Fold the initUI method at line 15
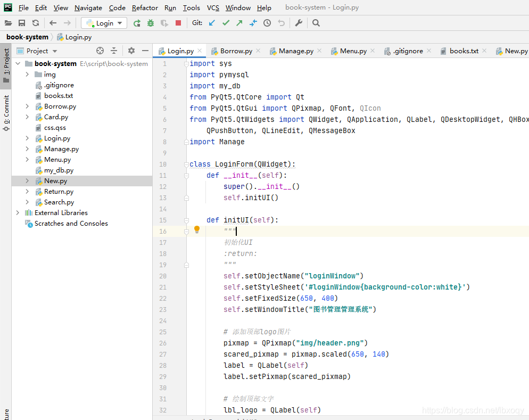This screenshot has width=529, height=420. point(186,220)
